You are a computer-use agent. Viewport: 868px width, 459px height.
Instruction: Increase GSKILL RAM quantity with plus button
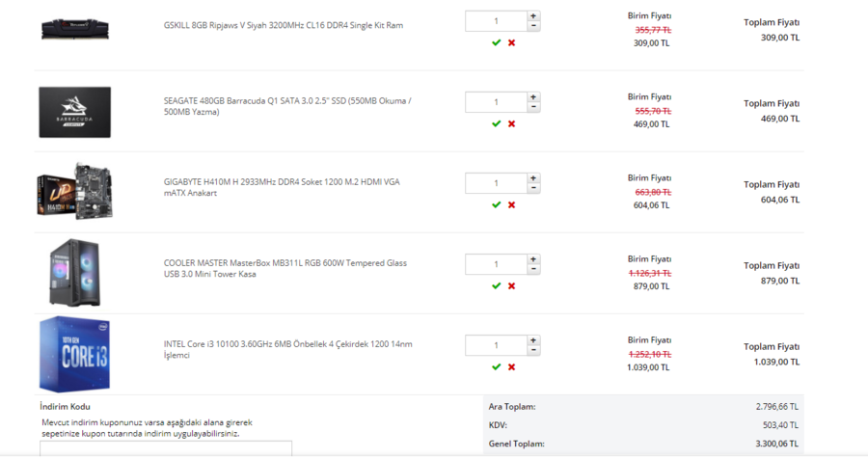pyautogui.click(x=533, y=16)
